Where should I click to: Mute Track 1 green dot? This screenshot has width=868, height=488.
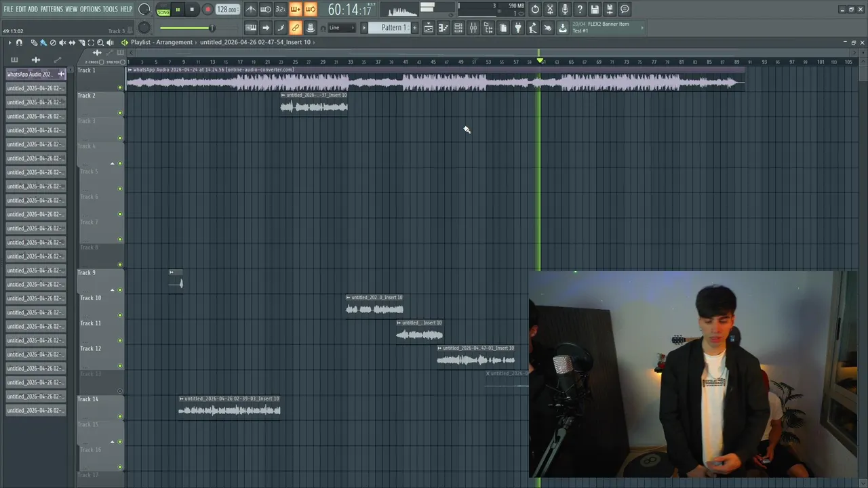[x=120, y=87]
